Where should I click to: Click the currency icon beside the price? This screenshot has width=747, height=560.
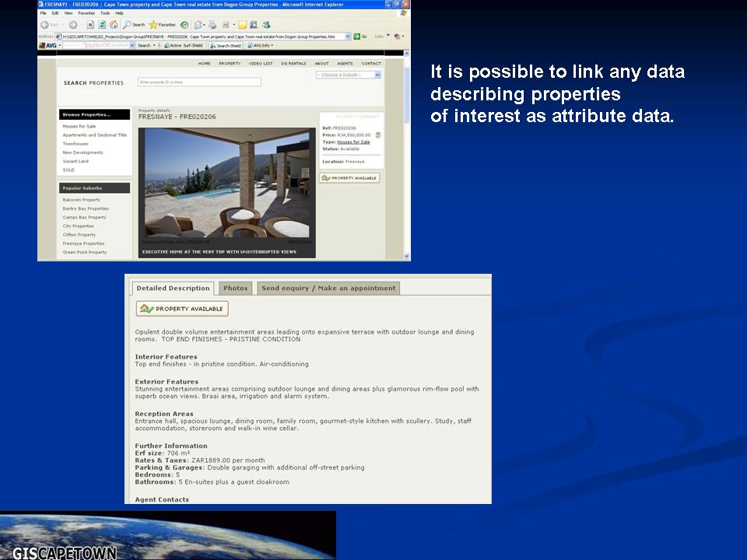[377, 135]
